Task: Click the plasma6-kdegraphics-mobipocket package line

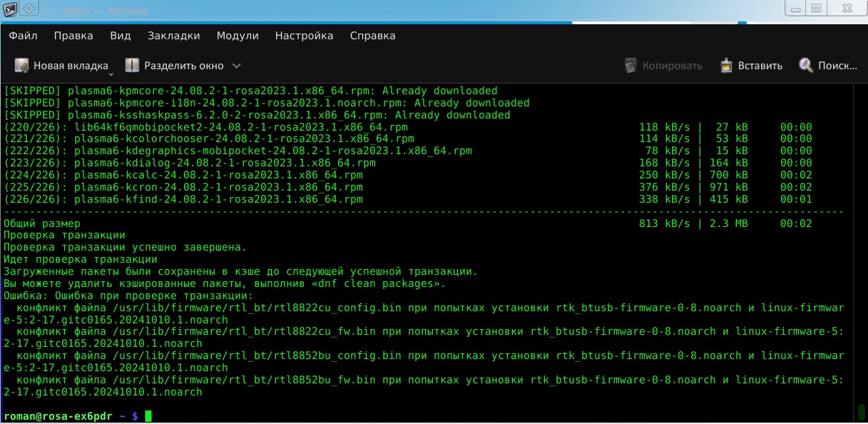Action: click(407, 151)
